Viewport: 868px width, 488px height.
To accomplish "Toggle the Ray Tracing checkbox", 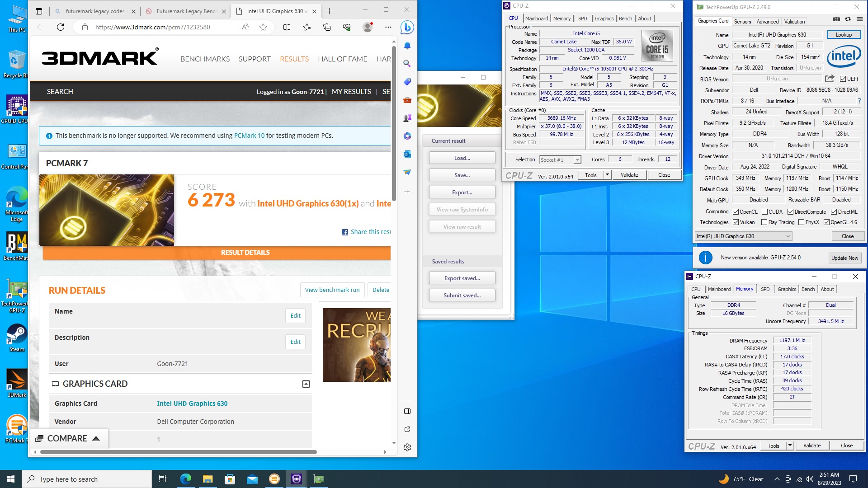I will click(x=764, y=222).
